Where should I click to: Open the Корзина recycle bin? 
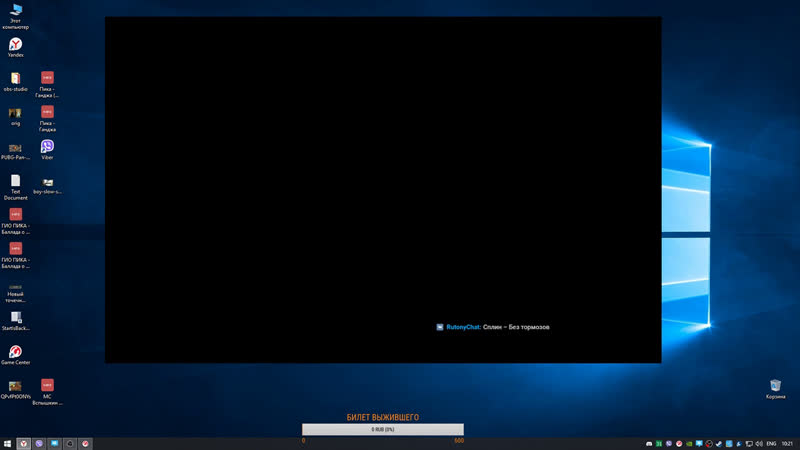tap(775, 389)
